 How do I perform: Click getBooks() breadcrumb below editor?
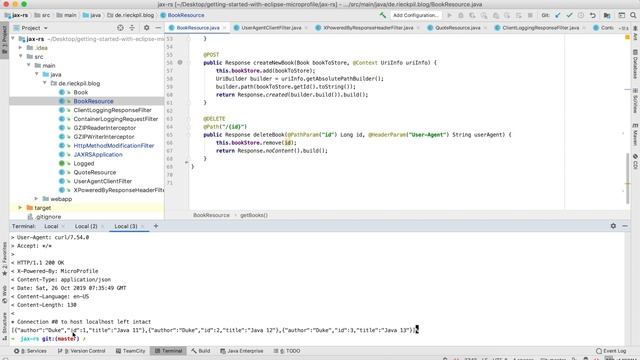(253, 215)
